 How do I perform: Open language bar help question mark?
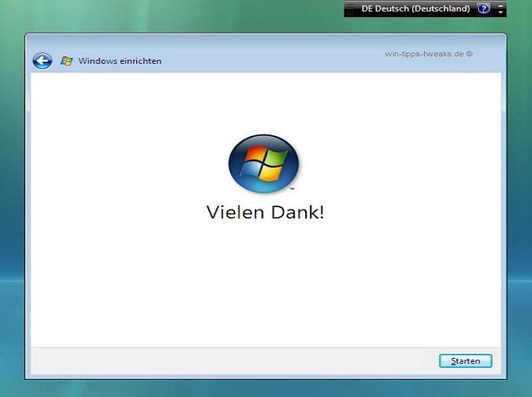click(483, 9)
